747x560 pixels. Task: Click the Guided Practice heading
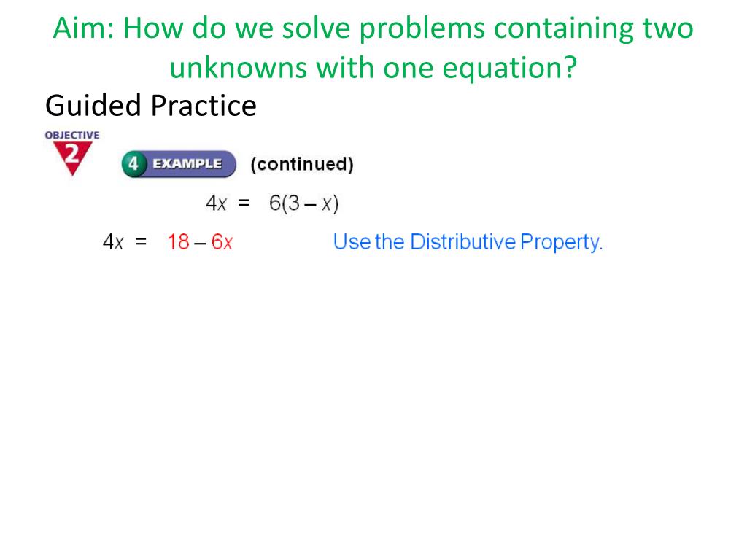(x=150, y=105)
